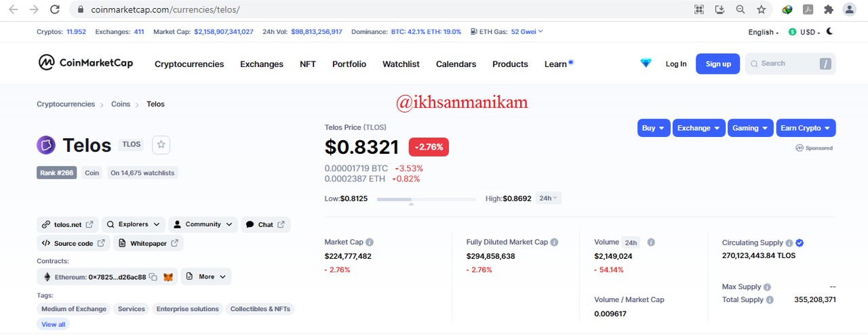This screenshot has height=336, width=868.
Task: Go to Watchlist
Action: 401,64
